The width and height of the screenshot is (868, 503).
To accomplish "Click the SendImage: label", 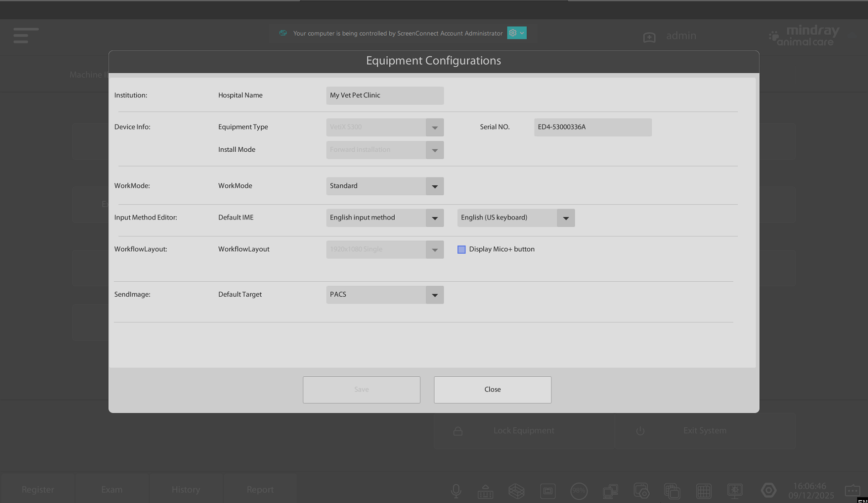I will pyautogui.click(x=132, y=294).
